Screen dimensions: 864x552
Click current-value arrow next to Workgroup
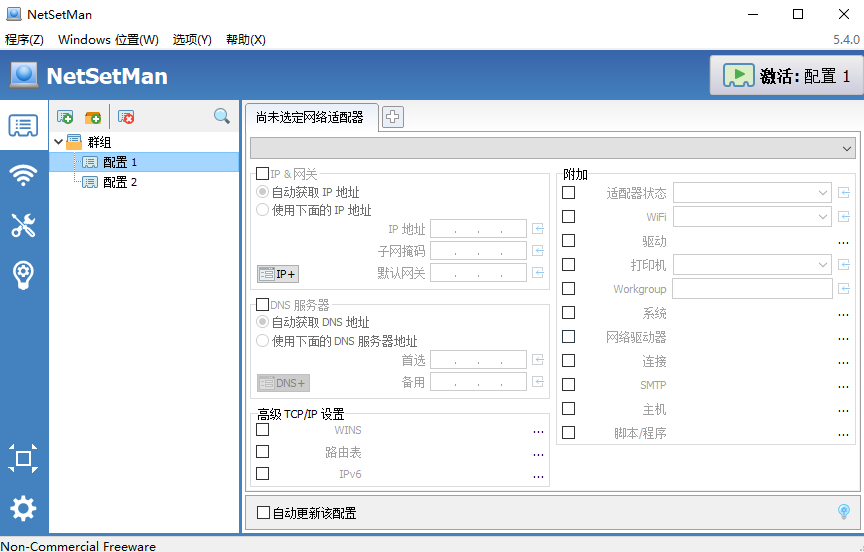(x=844, y=288)
